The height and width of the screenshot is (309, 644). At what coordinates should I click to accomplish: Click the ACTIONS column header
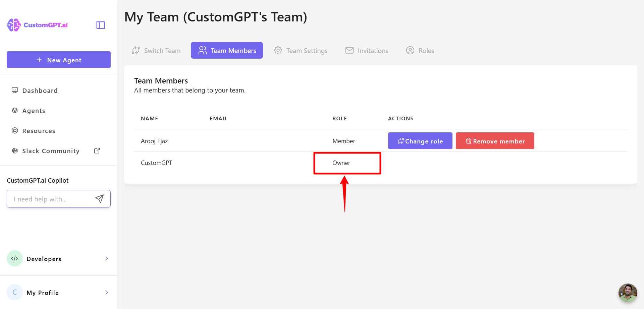point(401,119)
